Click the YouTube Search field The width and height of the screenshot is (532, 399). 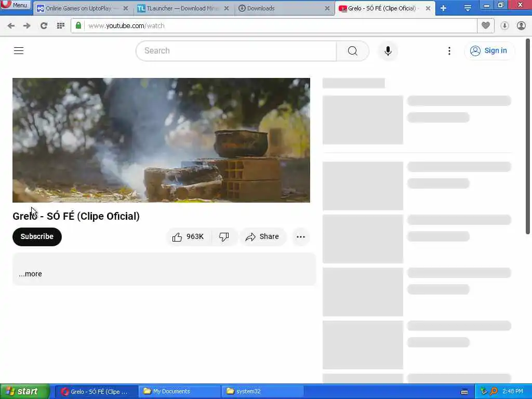(236, 51)
